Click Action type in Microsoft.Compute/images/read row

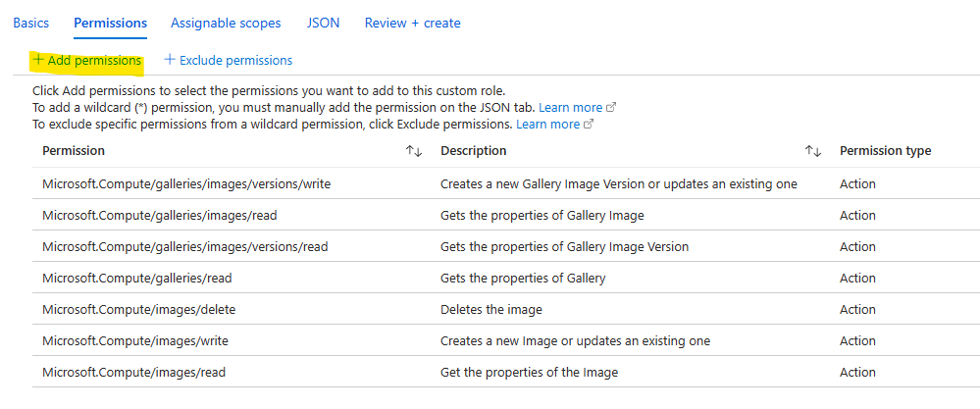pyautogui.click(x=857, y=372)
